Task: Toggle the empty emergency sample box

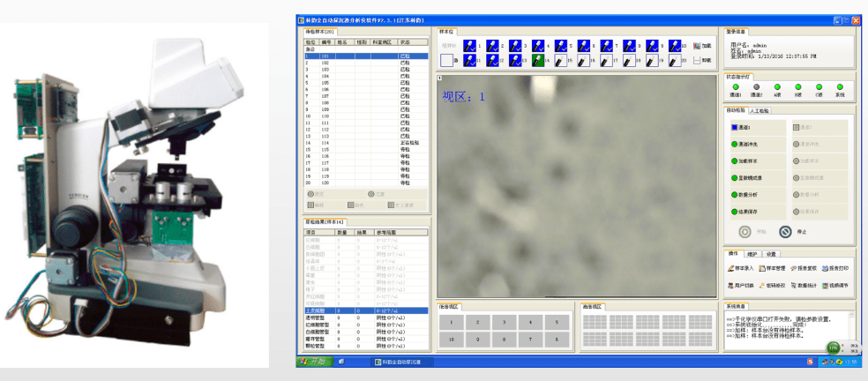Action: (x=447, y=60)
